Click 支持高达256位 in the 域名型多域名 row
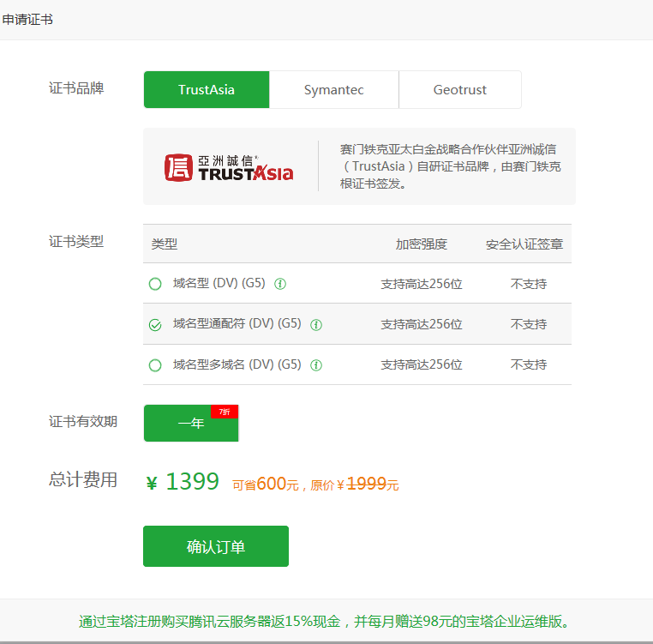 422,364
